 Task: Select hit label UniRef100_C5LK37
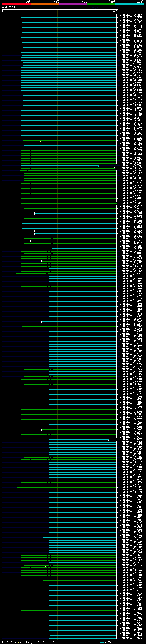[131, 148]
